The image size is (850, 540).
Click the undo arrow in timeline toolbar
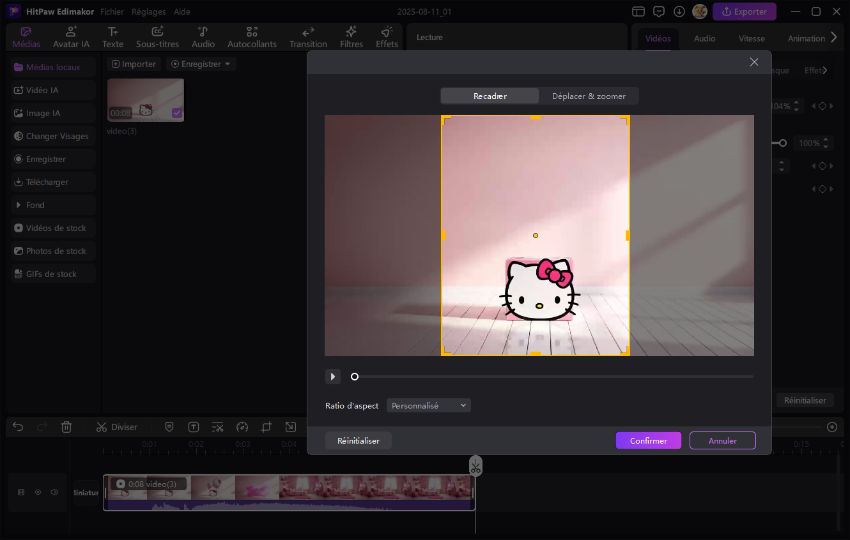18,427
